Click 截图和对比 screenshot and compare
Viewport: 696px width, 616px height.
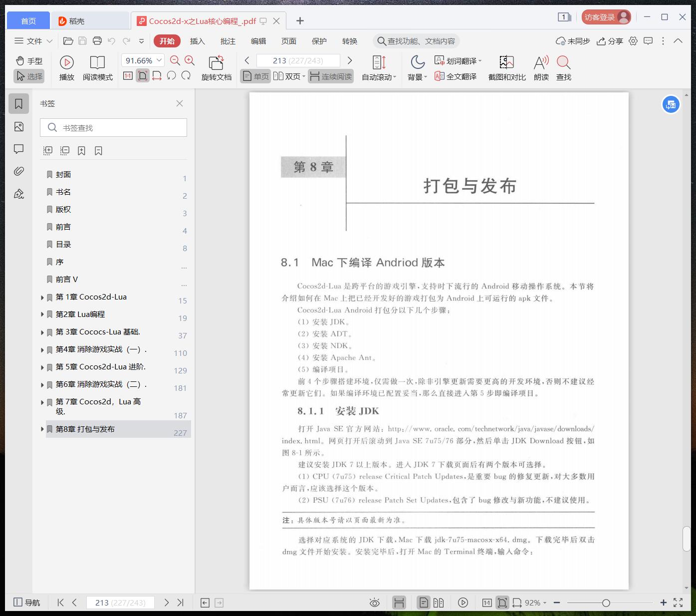(x=507, y=68)
